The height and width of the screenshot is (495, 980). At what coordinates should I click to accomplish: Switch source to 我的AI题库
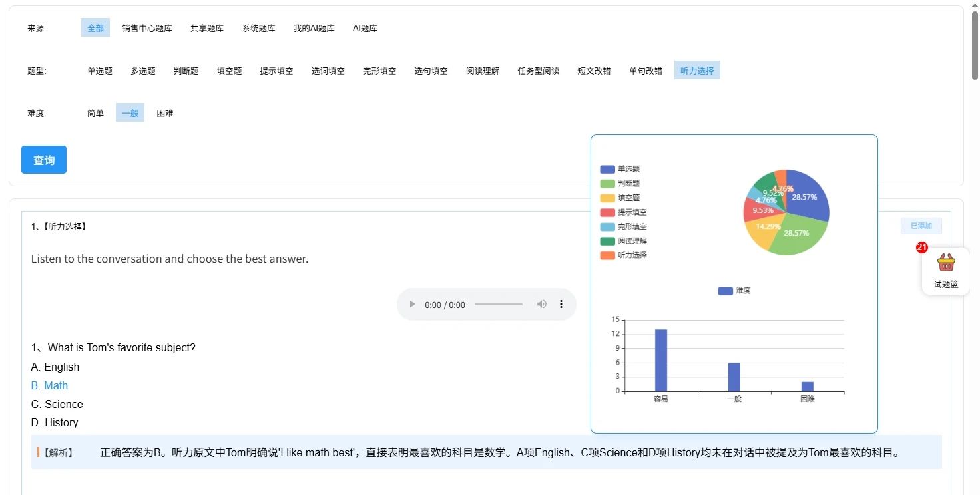pos(314,28)
